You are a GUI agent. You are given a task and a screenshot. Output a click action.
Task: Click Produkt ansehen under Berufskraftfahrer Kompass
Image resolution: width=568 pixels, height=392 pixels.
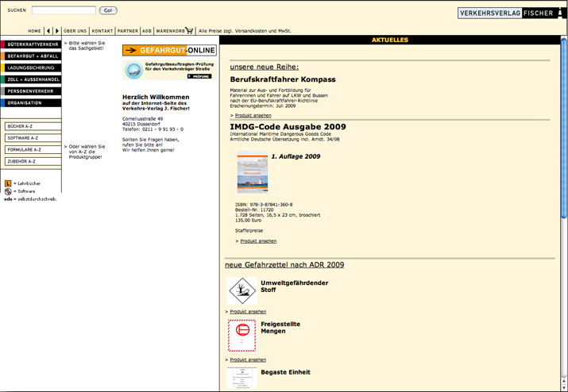click(x=253, y=116)
